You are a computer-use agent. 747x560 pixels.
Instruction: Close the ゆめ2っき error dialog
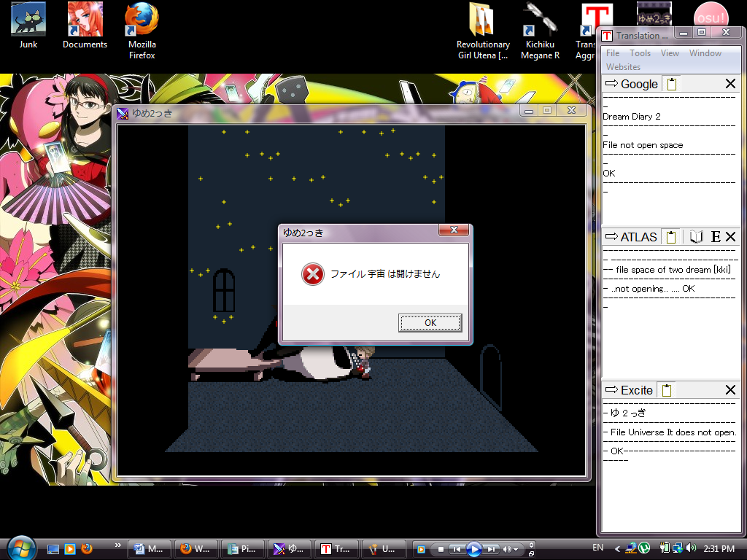click(x=454, y=230)
